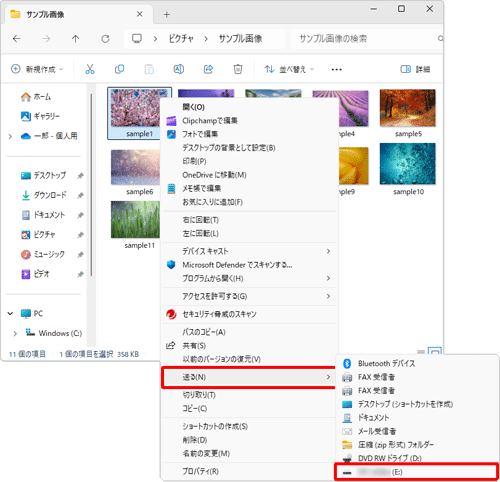The image size is (500, 482).
Task: Expand the OneDrive 一郎 tree node
Action: tap(10, 136)
